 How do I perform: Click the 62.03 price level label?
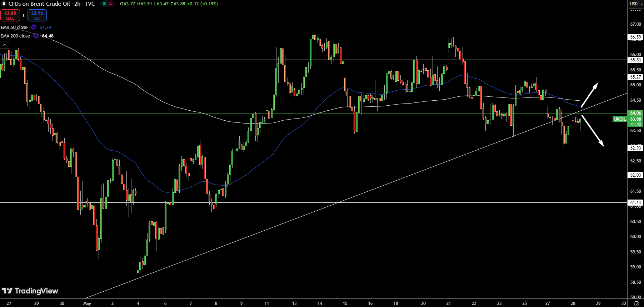click(x=635, y=175)
